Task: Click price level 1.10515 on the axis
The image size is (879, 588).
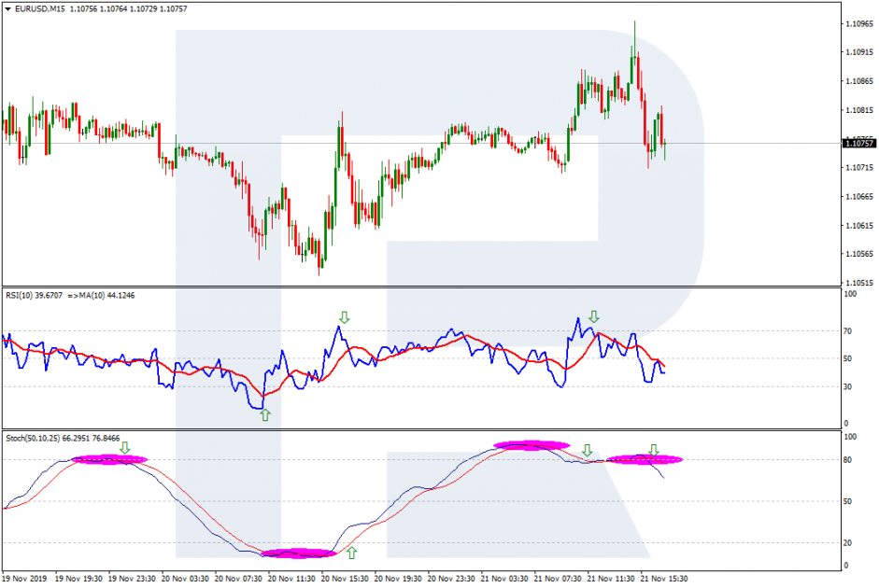Action: (x=859, y=283)
